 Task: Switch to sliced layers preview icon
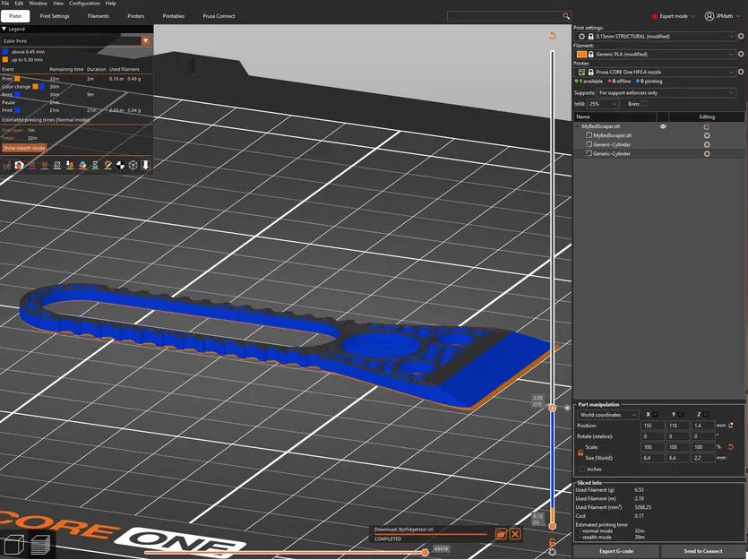(x=40, y=544)
